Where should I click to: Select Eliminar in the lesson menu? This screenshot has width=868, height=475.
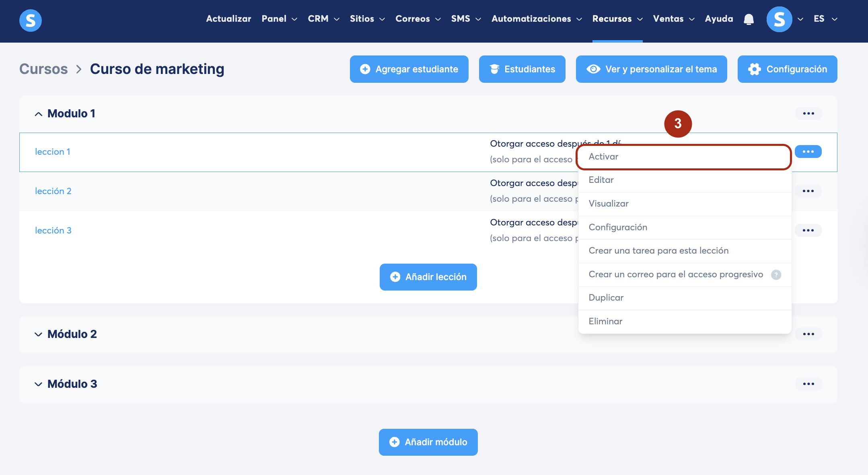(x=605, y=321)
